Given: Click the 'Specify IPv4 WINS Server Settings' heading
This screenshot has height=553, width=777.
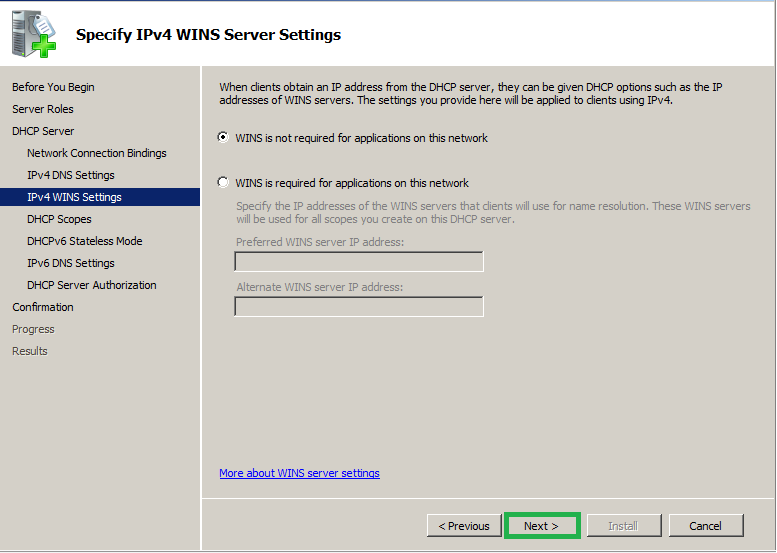Looking at the screenshot, I should click(x=208, y=35).
